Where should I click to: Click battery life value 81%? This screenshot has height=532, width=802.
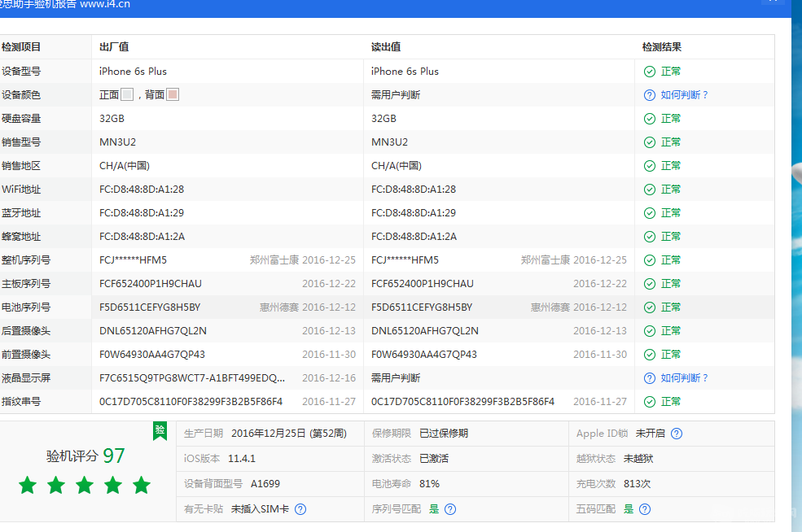(x=429, y=483)
